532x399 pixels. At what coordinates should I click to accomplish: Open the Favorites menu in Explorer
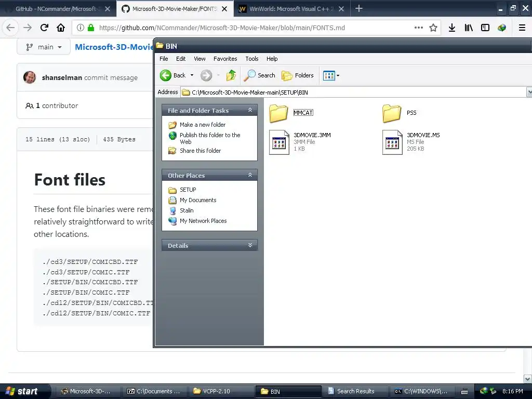coord(225,59)
